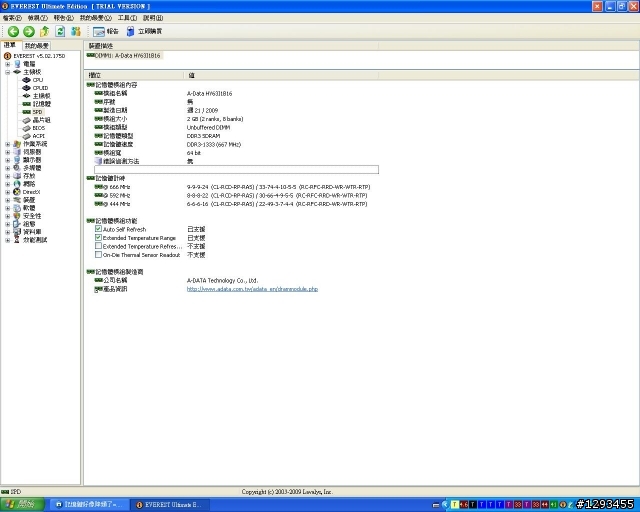Expand the DirectX tree node
The width and height of the screenshot is (640, 512).
(7, 192)
